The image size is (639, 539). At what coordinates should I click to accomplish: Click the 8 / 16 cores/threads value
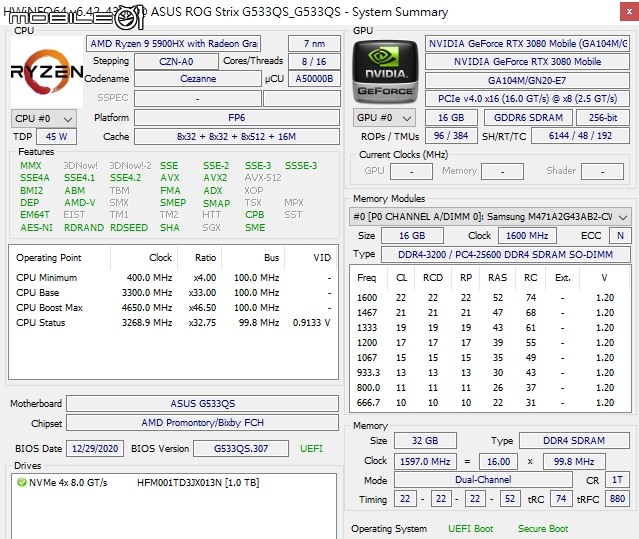[x=314, y=62]
